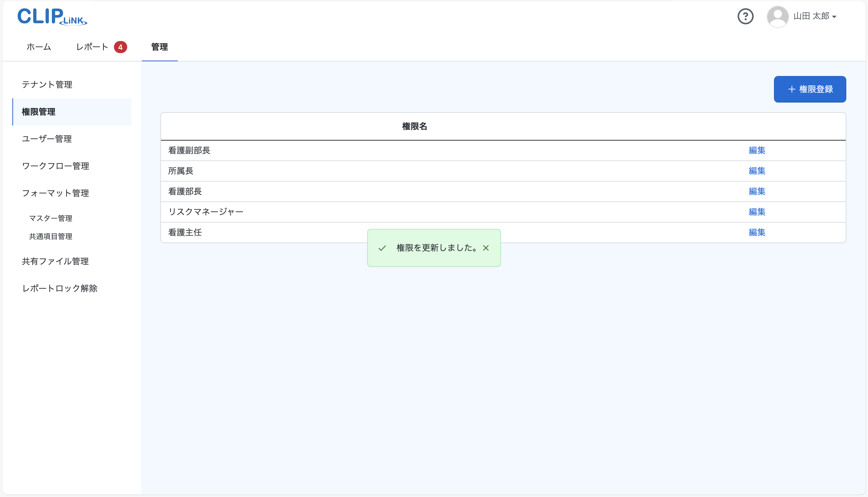Switch to the レポート tab

[91, 47]
